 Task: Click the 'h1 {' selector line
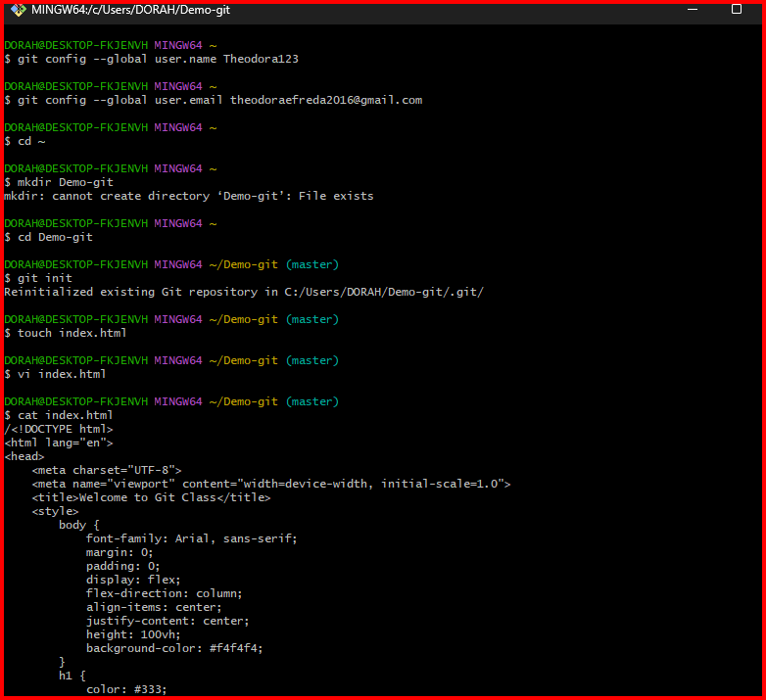pos(72,676)
